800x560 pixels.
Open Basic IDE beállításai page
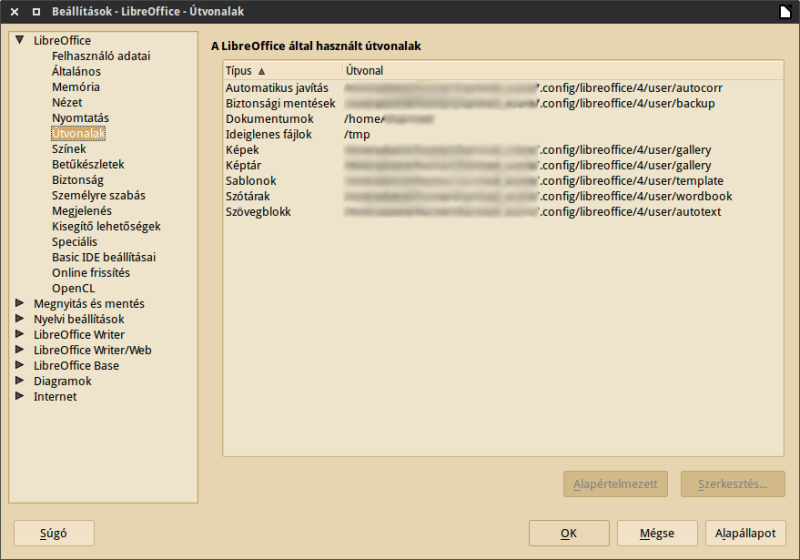pos(104,257)
